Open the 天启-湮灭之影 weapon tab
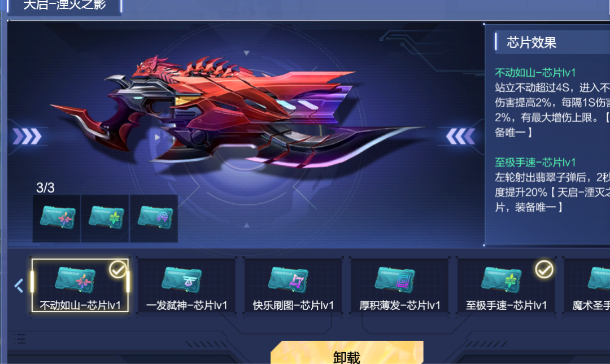This screenshot has height=364, width=610. [x=64, y=7]
